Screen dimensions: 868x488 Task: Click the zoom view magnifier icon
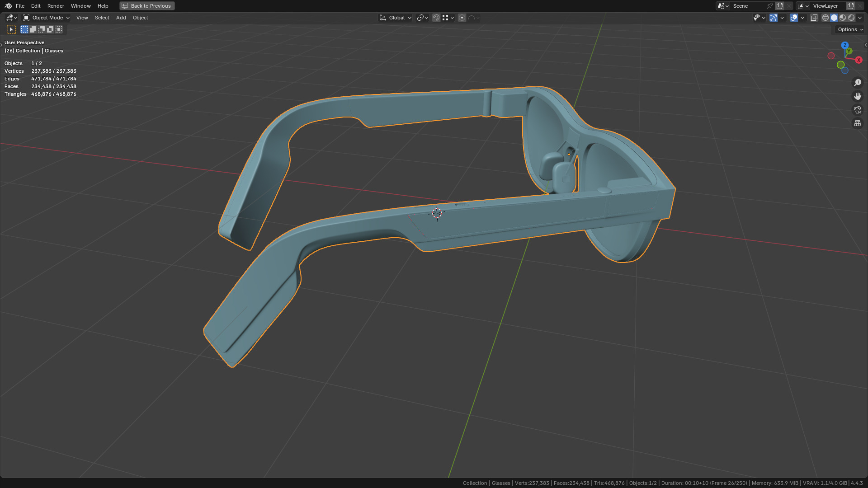857,83
